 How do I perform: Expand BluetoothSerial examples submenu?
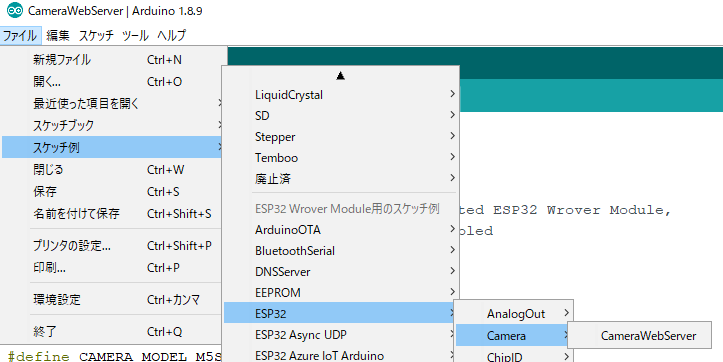tap(340, 251)
